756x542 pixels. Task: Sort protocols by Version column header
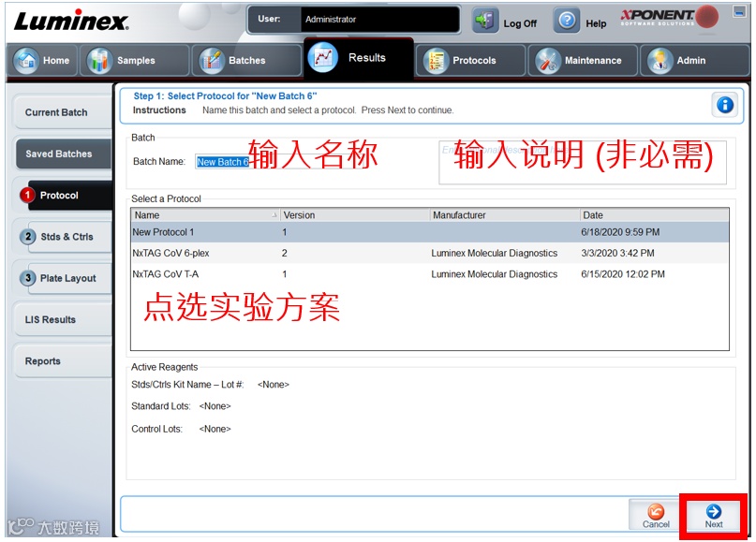[x=354, y=215]
